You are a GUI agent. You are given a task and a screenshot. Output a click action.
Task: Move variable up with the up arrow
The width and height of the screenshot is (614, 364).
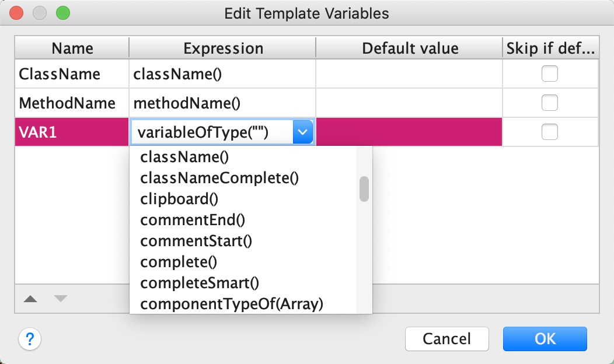[30, 299]
